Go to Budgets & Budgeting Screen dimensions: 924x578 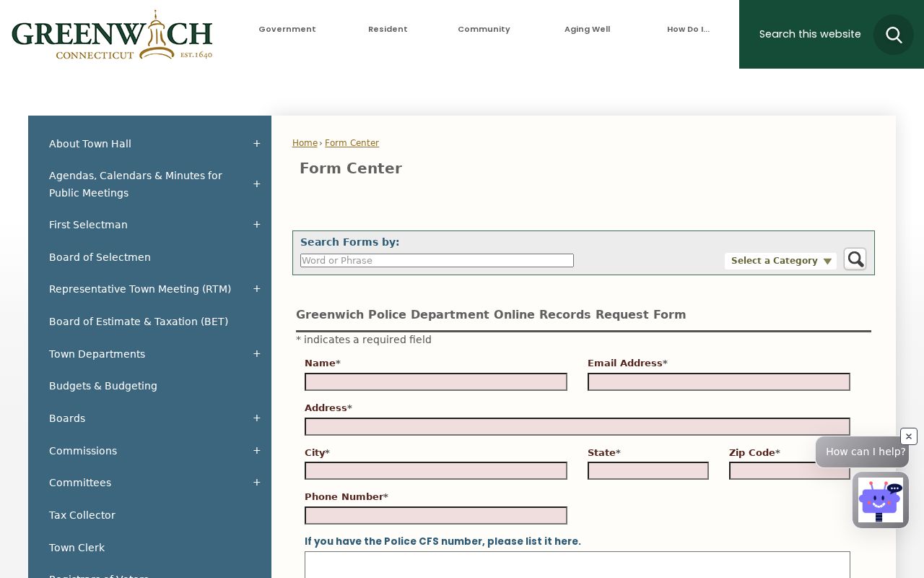coord(103,386)
